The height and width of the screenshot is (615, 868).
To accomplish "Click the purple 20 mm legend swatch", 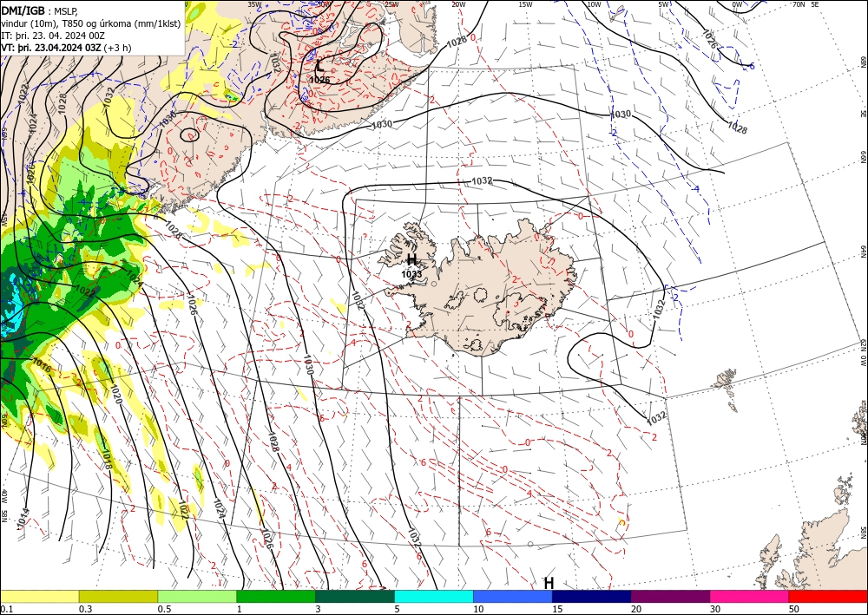I will coord(670,596).
